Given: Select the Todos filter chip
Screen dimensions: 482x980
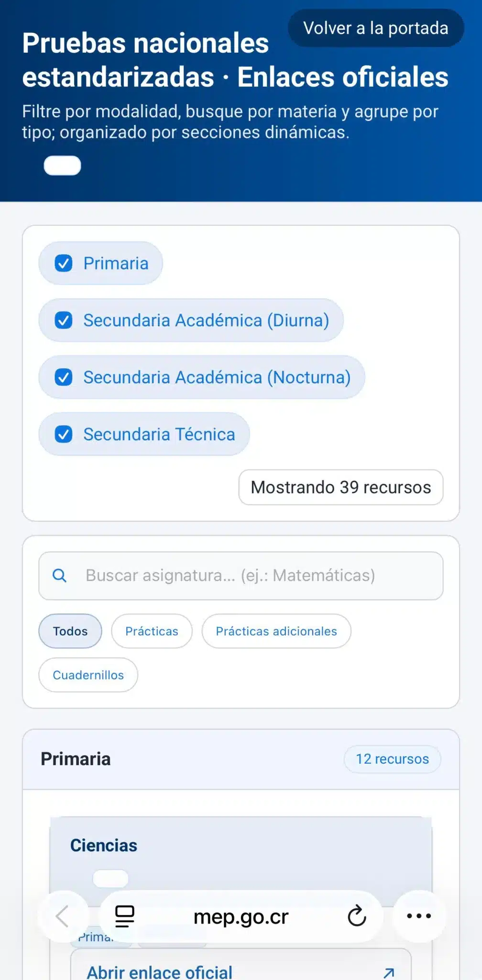Looking at the screenshot, I should click(70, 631).
